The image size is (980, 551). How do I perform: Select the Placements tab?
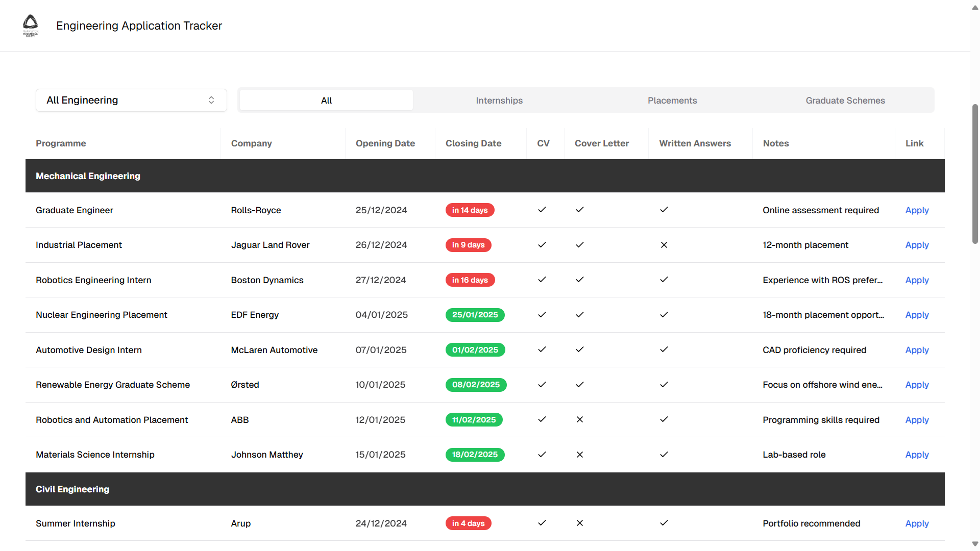pos(672,101)
